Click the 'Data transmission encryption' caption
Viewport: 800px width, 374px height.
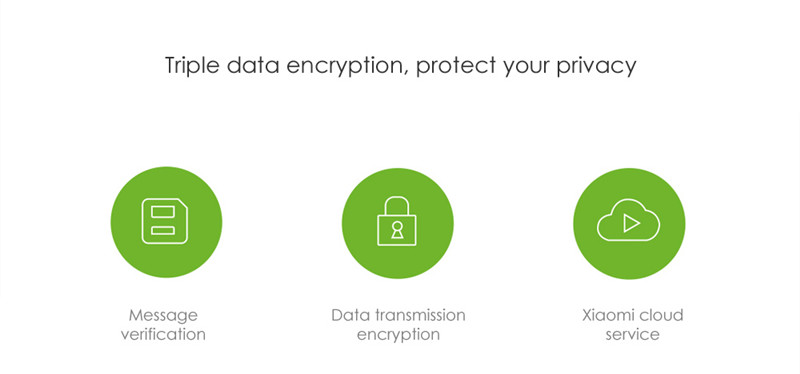pyautogui.click(x=398, y=325)
